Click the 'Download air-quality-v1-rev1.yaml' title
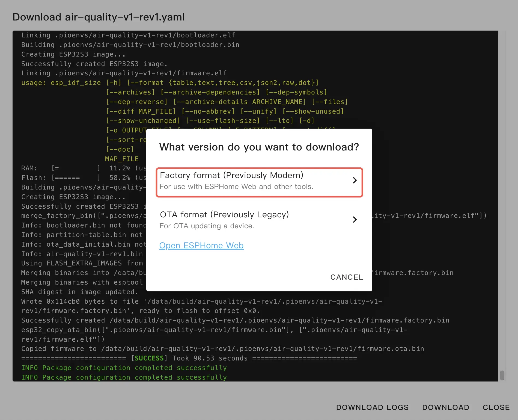The image size is (518, 420). coord(99,17)
